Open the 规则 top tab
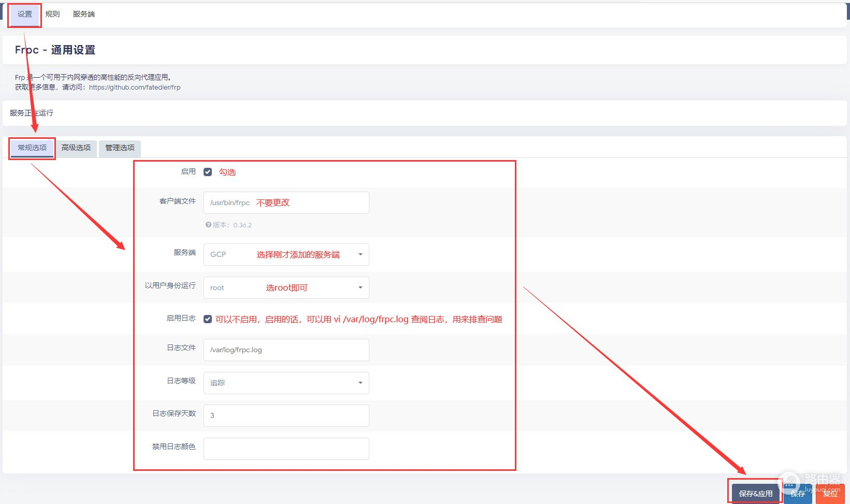 pos(52,15)
